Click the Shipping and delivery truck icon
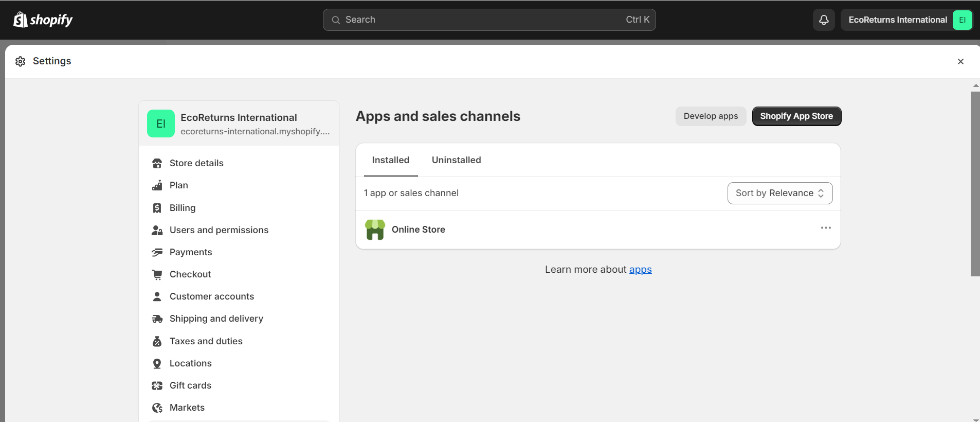The width and height of the screenshot is (980, 422). [157, 319]
